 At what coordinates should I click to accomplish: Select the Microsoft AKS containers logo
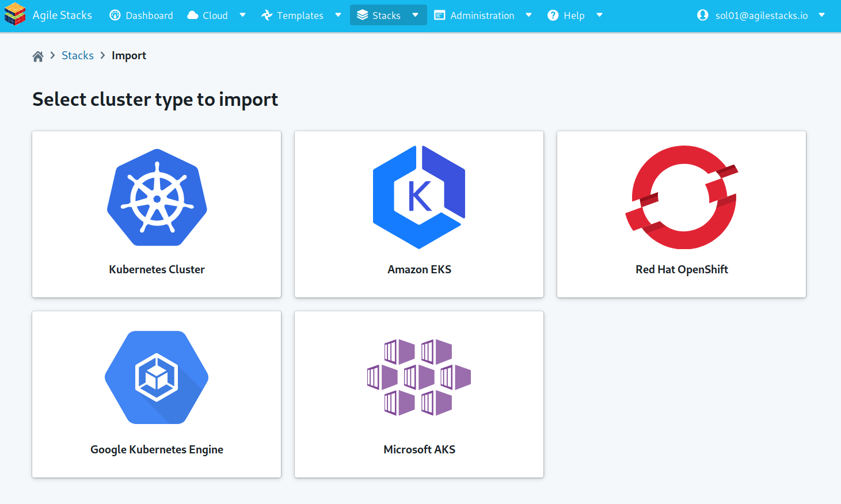coord(419,377)
